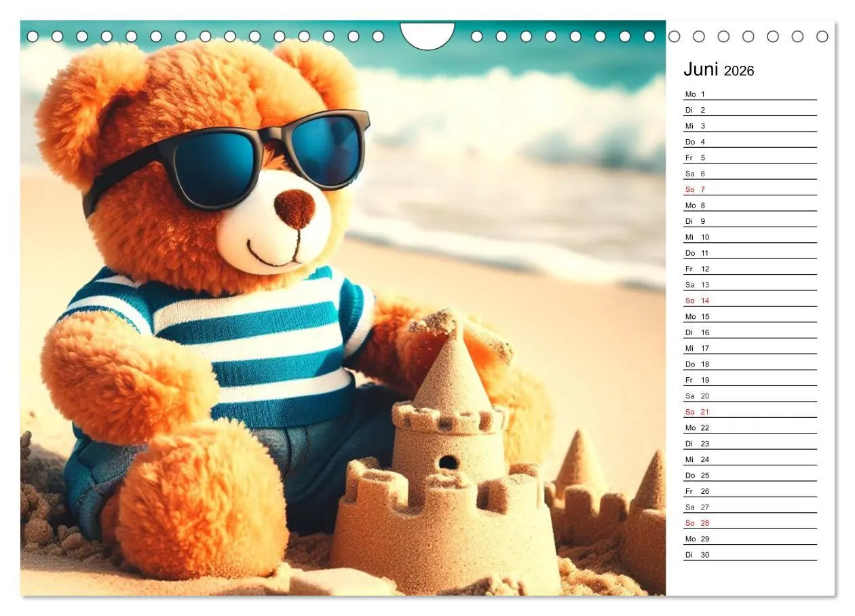855x616 pixels.
Task: Select the red 'So 21' Sunday row
Action: [x=750, y=411]
